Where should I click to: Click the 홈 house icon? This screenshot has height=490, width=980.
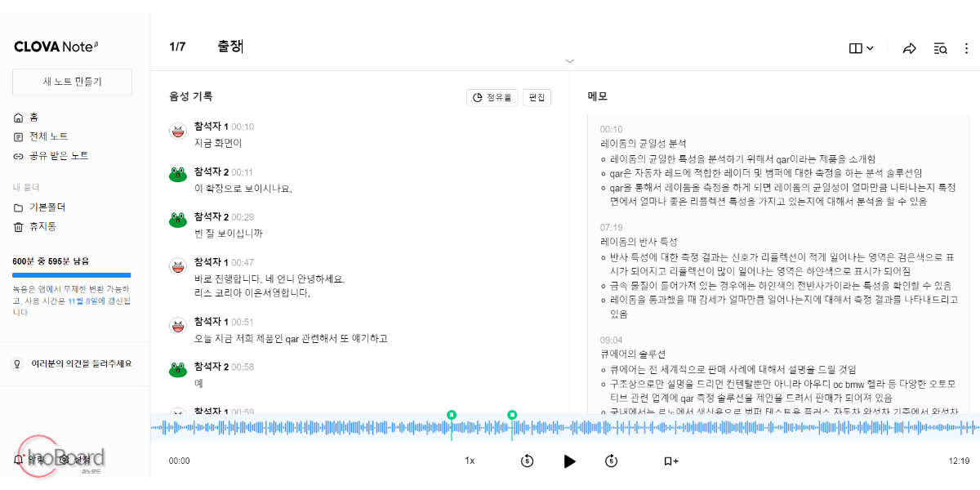(18, 118)
